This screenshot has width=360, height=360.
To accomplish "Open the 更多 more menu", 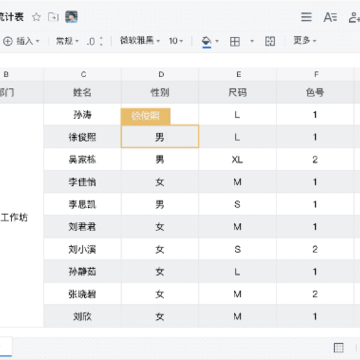I will click(x=305, y=41).
